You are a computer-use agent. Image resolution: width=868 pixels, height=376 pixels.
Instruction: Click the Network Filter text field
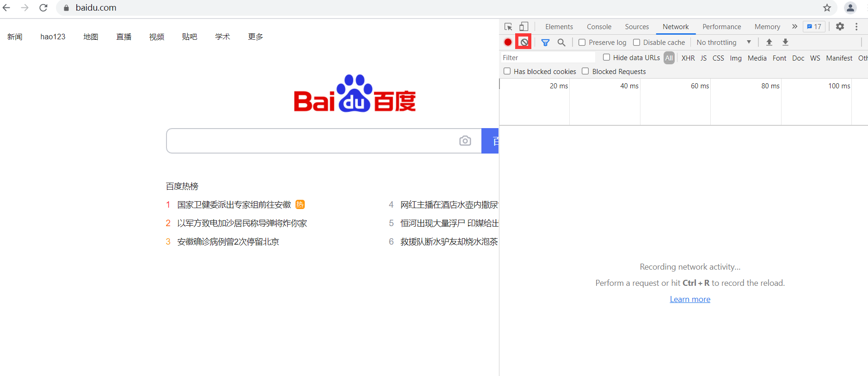(548, 57)
